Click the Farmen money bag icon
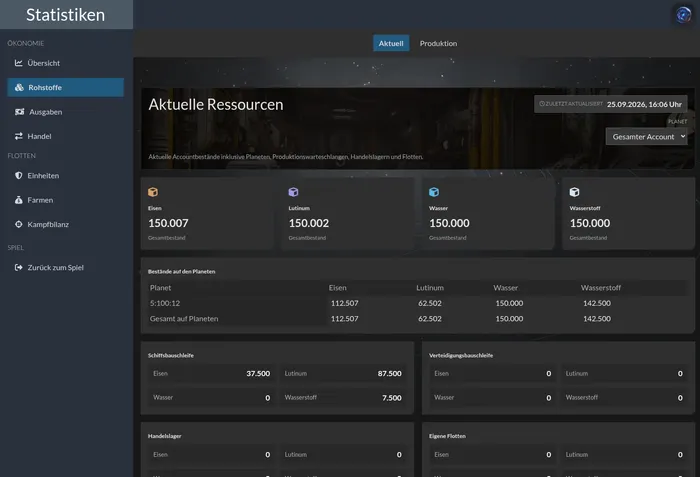700x477 pixels. click(x=18, y=200)
